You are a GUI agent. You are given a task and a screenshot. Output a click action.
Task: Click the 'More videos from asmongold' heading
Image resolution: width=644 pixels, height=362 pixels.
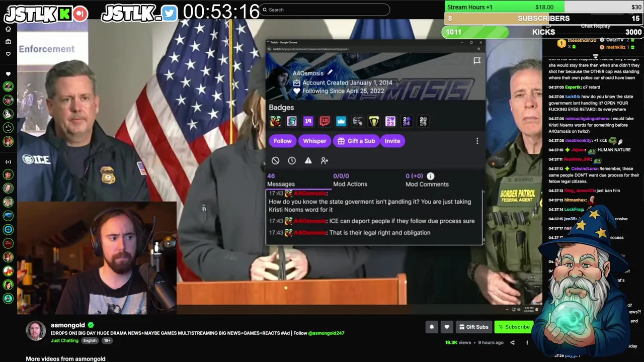(65, 358)
